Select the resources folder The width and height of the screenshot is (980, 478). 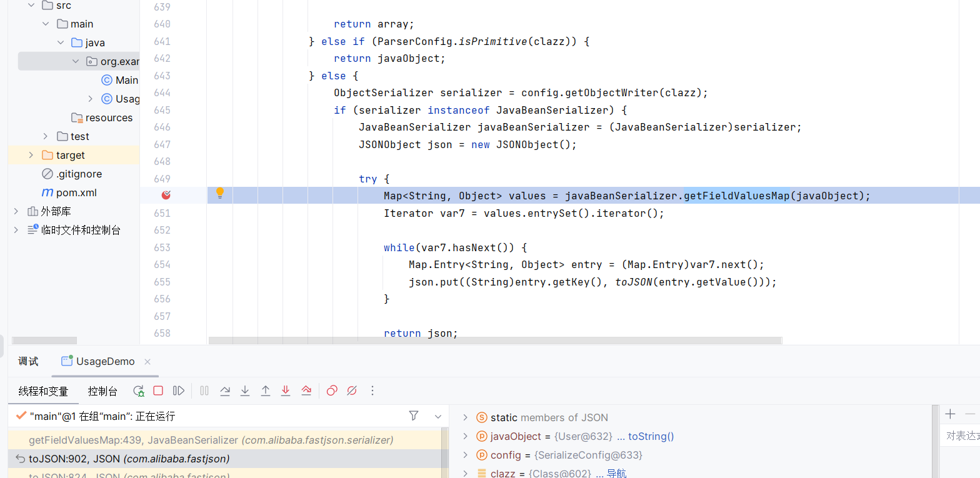109,117
